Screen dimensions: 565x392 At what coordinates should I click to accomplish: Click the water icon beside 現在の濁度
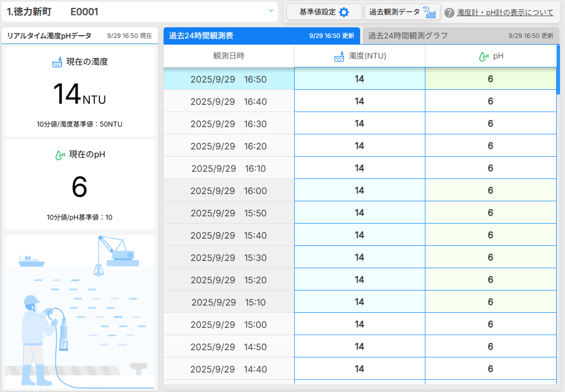(57, 62)
